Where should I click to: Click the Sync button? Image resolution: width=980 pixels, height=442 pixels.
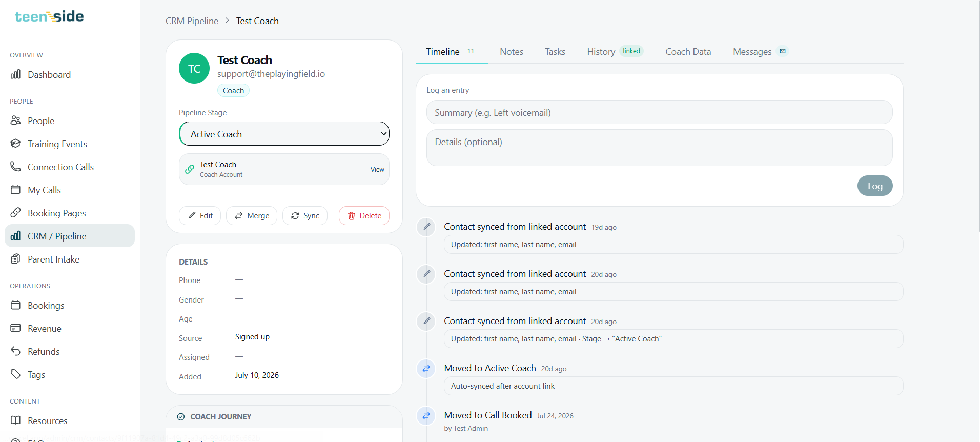(x=305, y=216)
